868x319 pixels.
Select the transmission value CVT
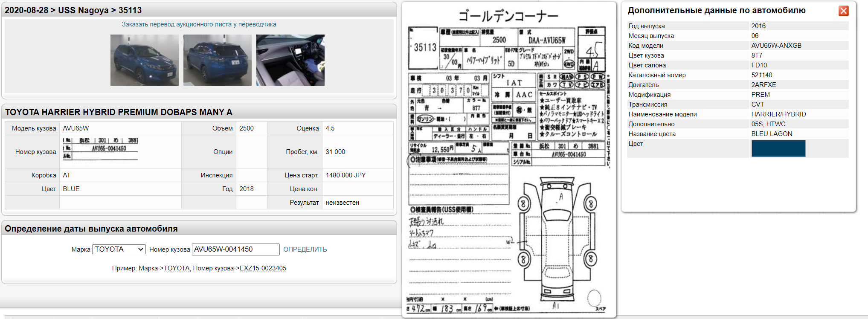pyautogui.click(x=758, y=104)
